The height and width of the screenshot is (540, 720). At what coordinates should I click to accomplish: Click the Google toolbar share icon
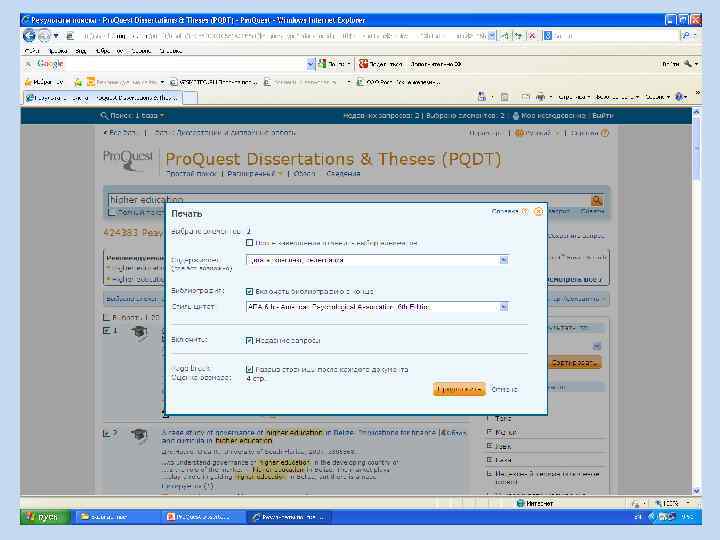click(x=363, y=64)
